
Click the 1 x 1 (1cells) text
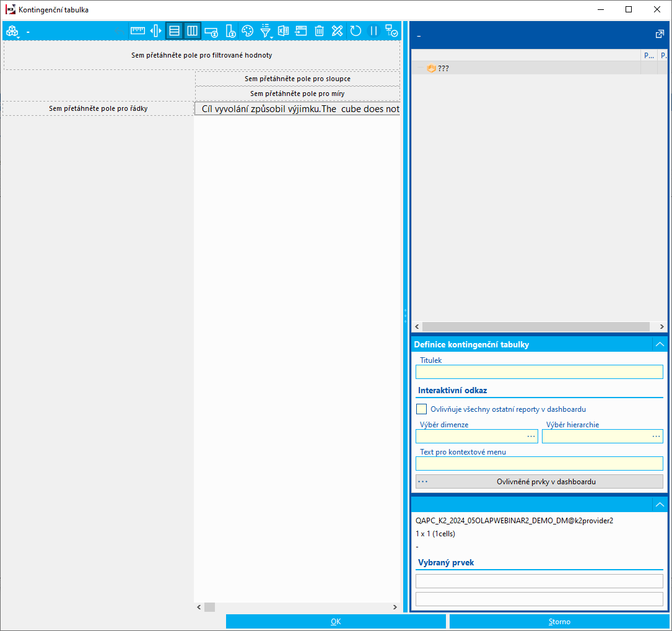(435, 534)
